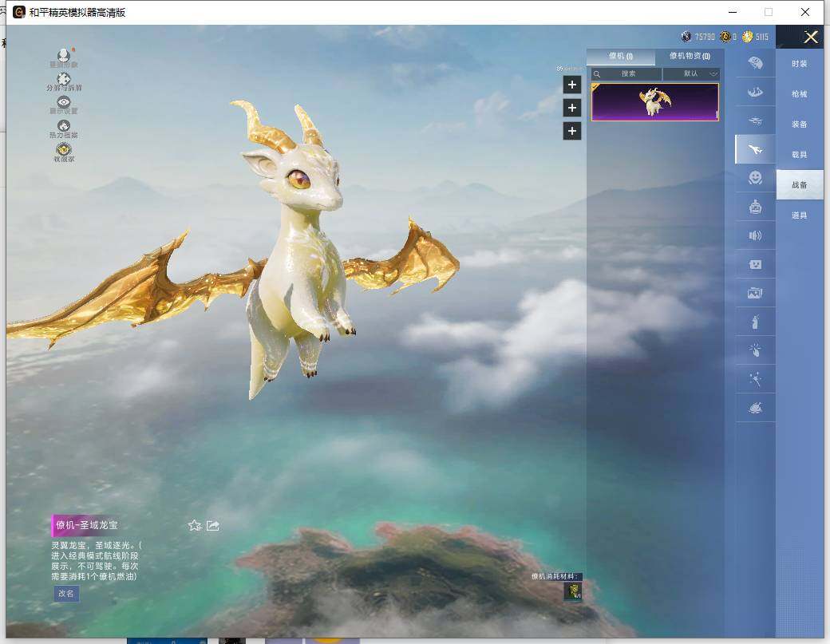
Task: Select the speaker sound category icon
Action: (755, 235)
